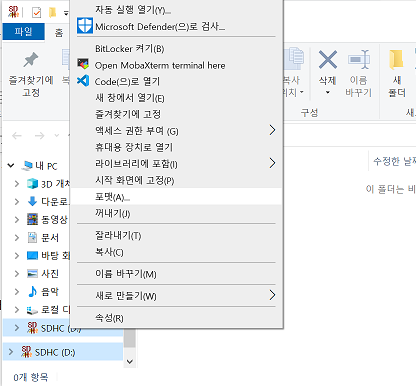This screenshot has width=416, height=386.
Task: Choose 이름 바꾸기(M) in context menu
Action: click(x=176, y=274)
